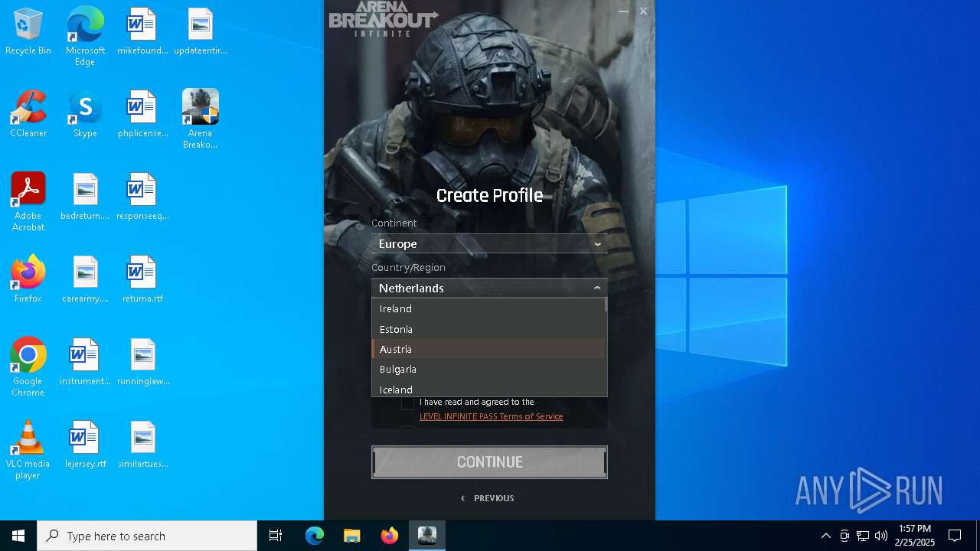Open Firefox from the taskbar
The width and height of the screenshot is (980, 551).
390,536
